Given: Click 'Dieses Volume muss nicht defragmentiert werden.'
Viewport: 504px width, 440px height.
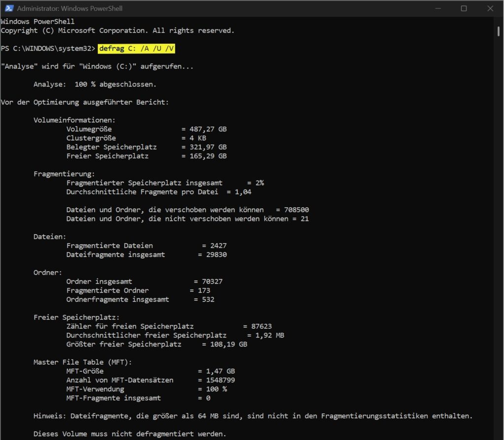Looking at the screenshot, I should pos(130,434).
